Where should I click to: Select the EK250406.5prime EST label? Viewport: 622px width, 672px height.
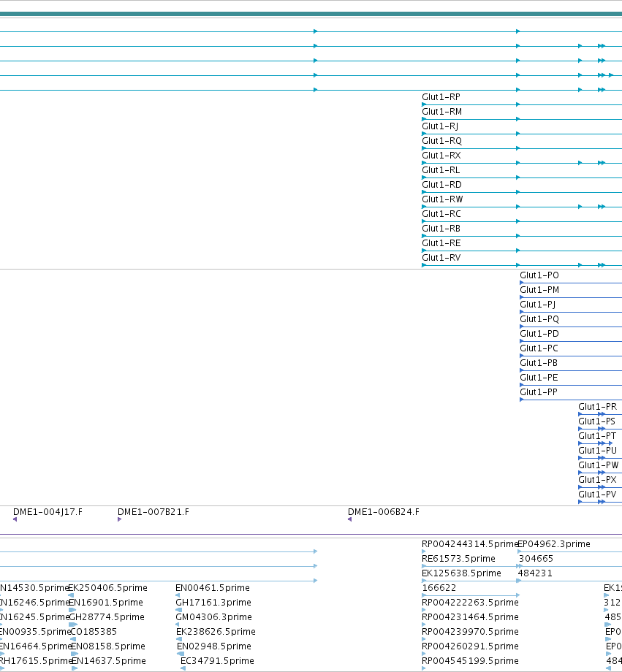(107, 588)
